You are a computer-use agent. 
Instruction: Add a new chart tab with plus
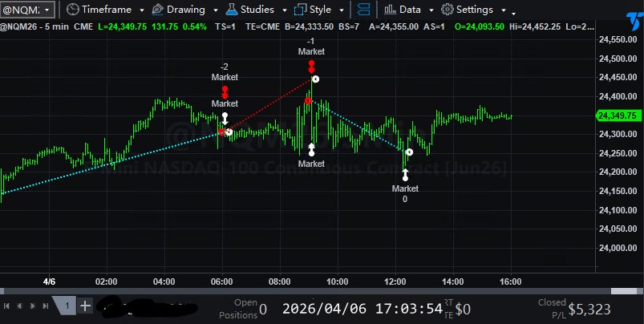(86, 306)
